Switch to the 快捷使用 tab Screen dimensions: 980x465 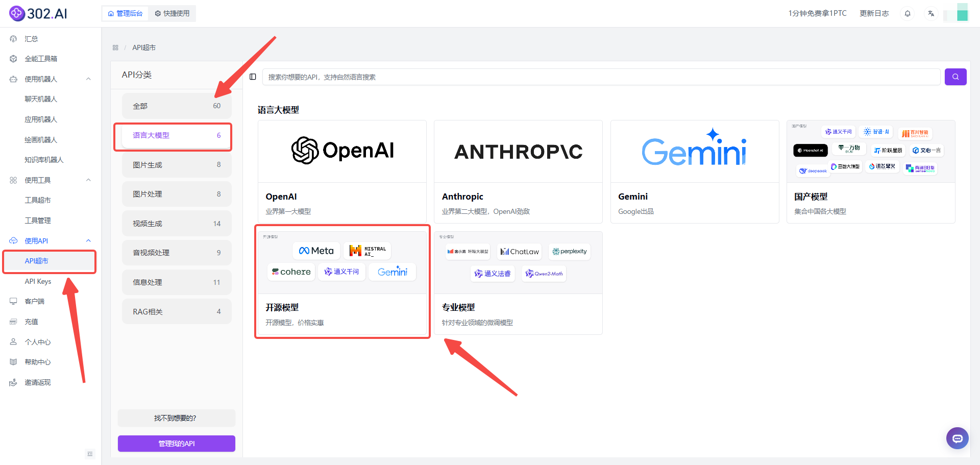point(172,13)
